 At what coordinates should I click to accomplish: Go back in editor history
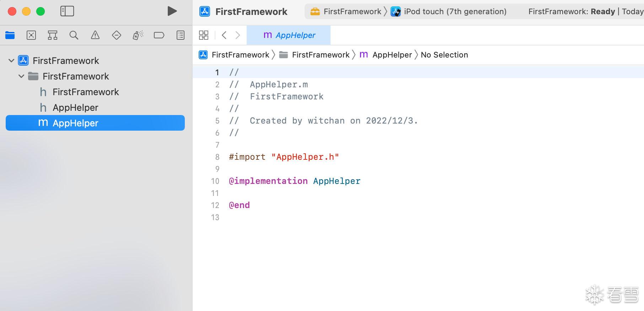click(224, 35)
